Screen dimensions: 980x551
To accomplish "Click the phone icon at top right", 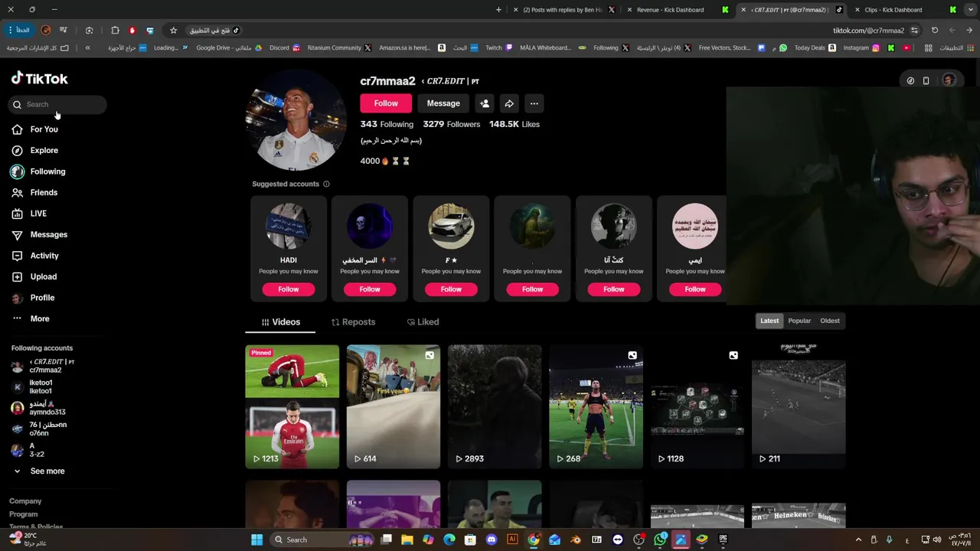I will tap(926, 80).
